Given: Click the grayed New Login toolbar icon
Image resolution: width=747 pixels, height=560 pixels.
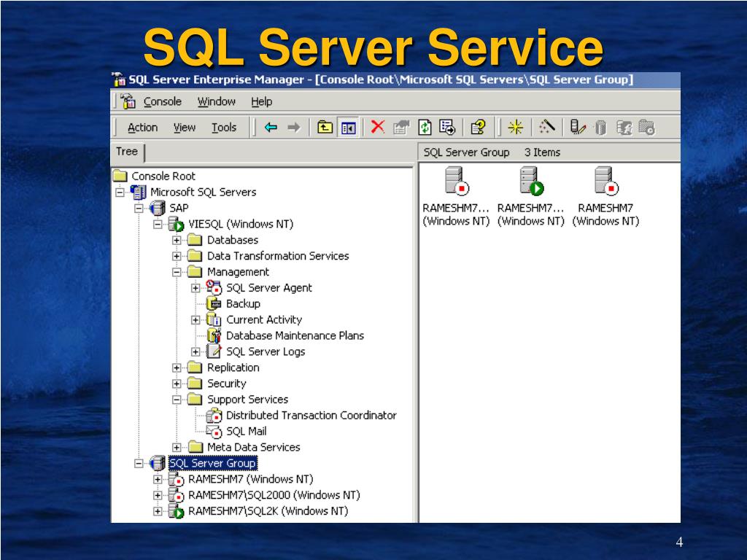Looking at the screenshot, I should point(624,128).
